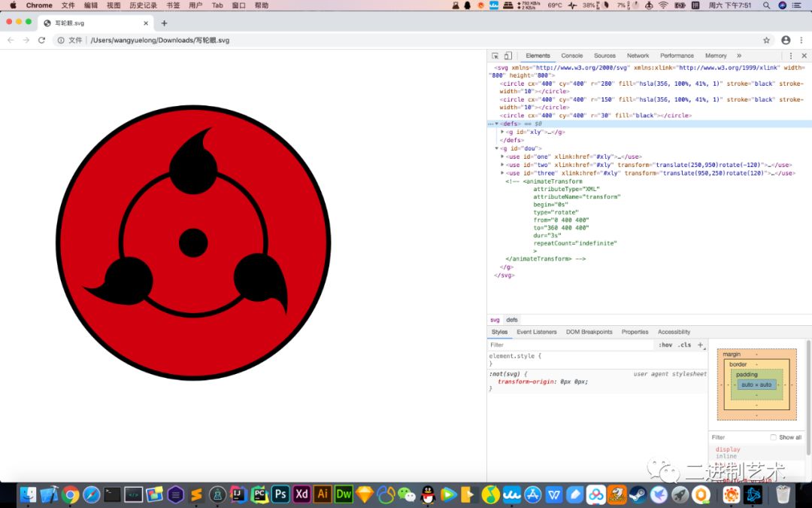Toggle the device toolbar icon in DevTools
Screen dimensions: 812x508
(508, 56)
